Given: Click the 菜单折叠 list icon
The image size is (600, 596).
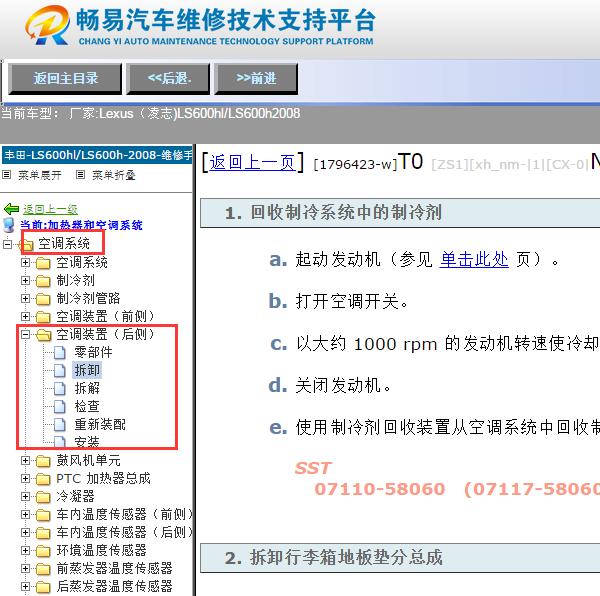Looking at the screenshot, I should pos(80,175).
